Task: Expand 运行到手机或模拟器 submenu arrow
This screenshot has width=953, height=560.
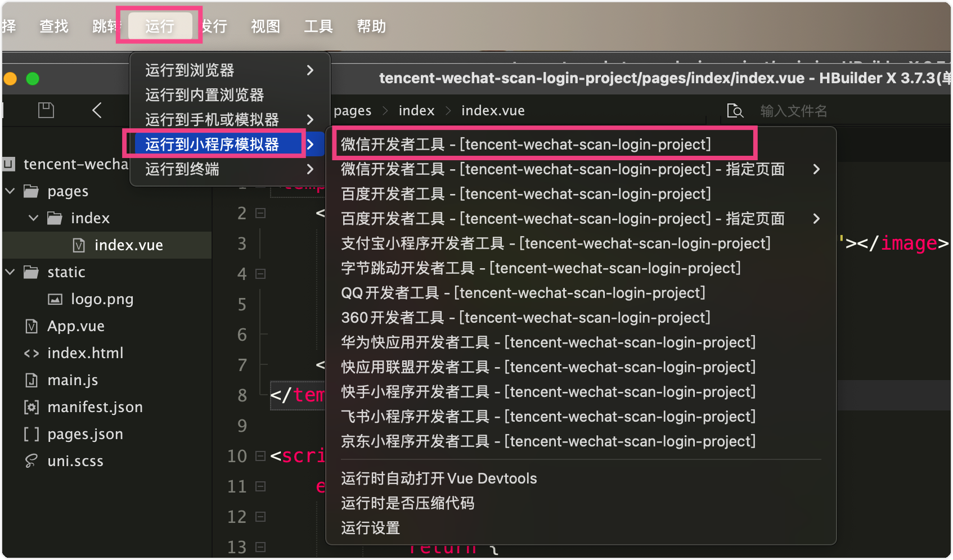Action: coord(310,119)
